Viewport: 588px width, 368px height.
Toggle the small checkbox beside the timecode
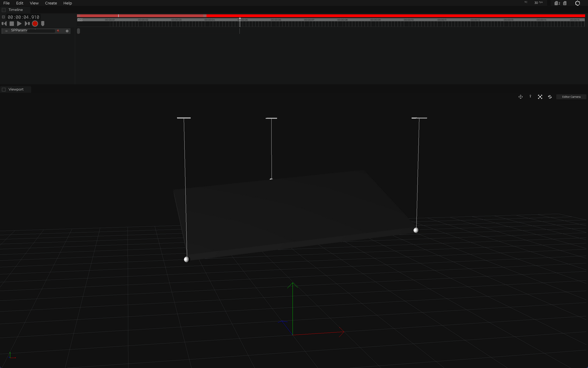coord(4,17)
